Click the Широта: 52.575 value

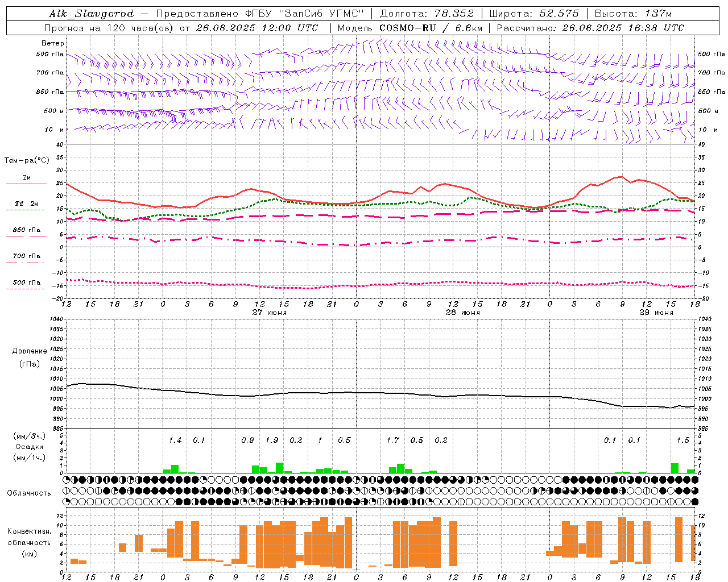pyautogui.click(x=534, y=14)
